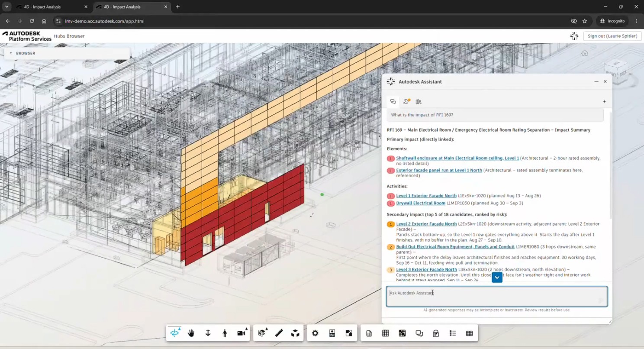Screen dimensions: 644x349
Task: Minimize the Autodesk Assistant panel
Action: 596,81
